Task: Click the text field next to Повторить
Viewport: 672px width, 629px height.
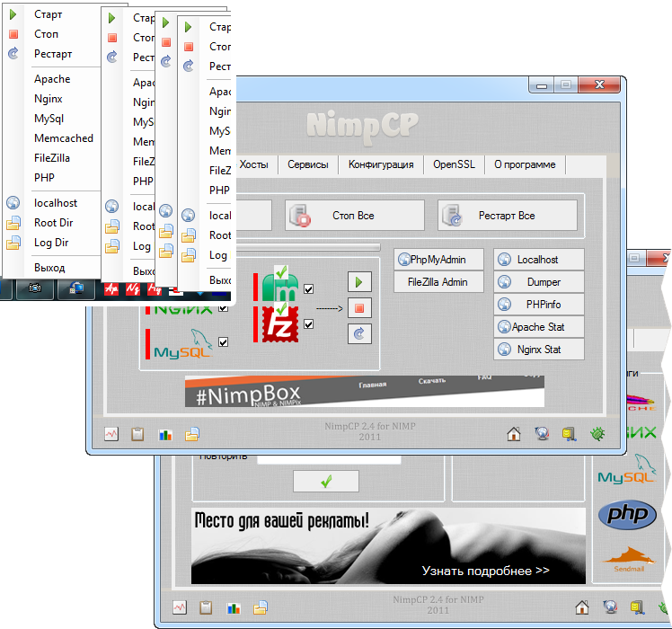Action: [328, 457]
